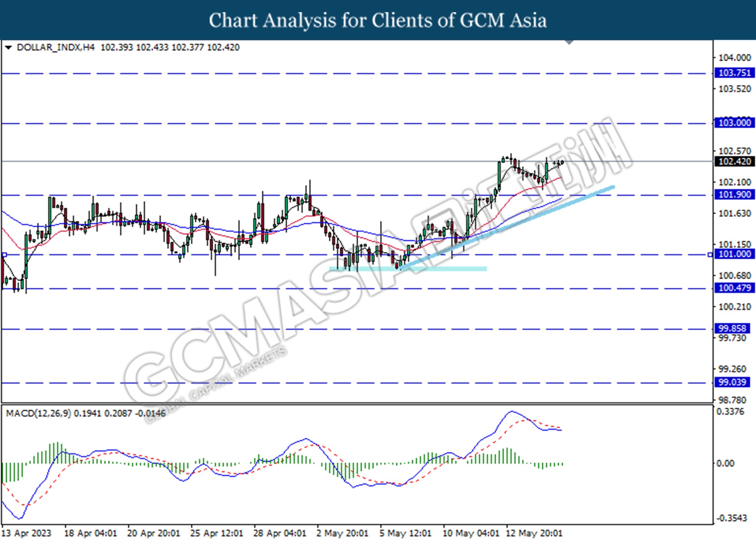This screenshot has height=540, width=756.
Task: Select the 100.479 price level label
Action: [734, 288]
